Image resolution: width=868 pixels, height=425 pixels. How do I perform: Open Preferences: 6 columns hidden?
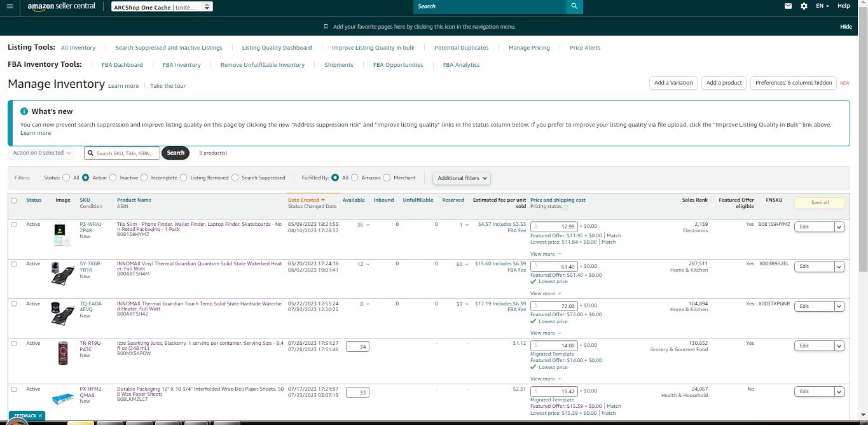pos(794,83)
